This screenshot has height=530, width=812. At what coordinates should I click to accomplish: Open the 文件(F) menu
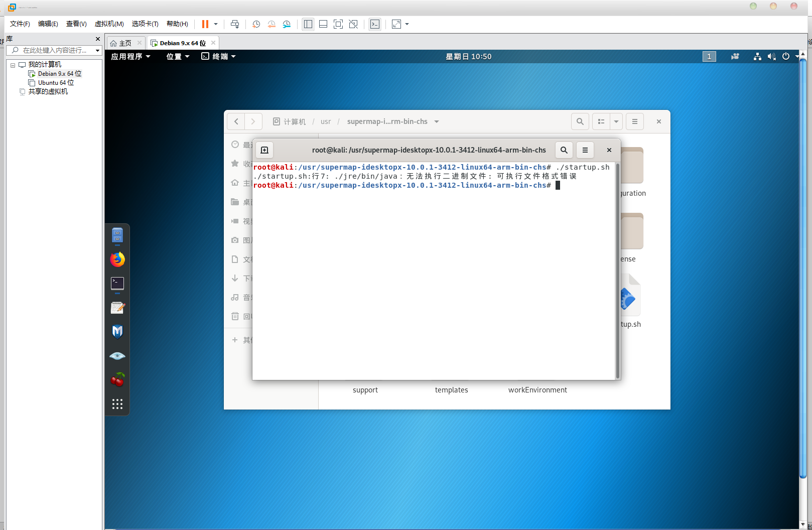pos(20,24)
